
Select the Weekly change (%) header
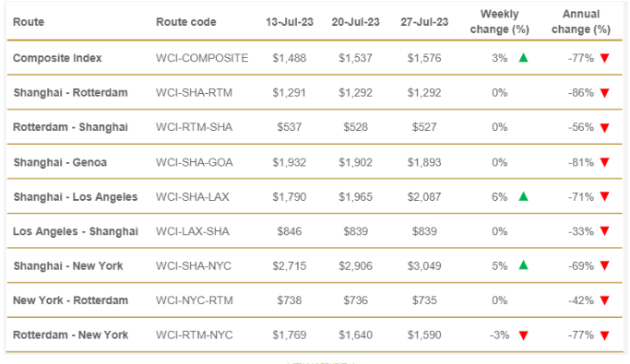tap(499, 22)
